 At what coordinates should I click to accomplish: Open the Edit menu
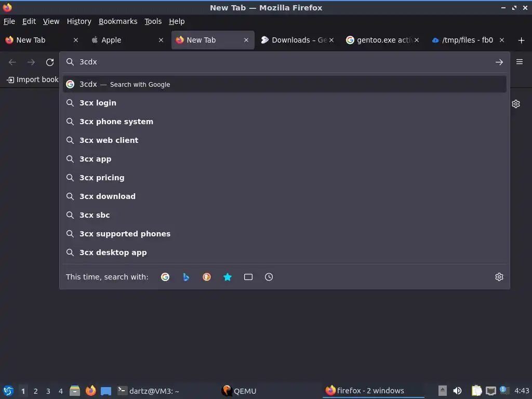point(29,21)
